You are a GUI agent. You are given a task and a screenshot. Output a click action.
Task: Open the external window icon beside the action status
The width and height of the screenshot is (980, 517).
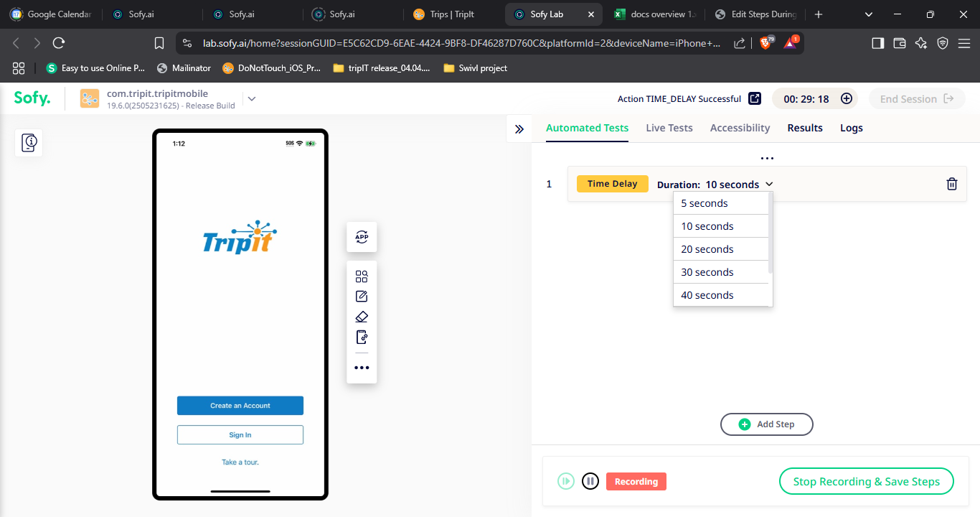pyautogui.click(x=755, y=98)
